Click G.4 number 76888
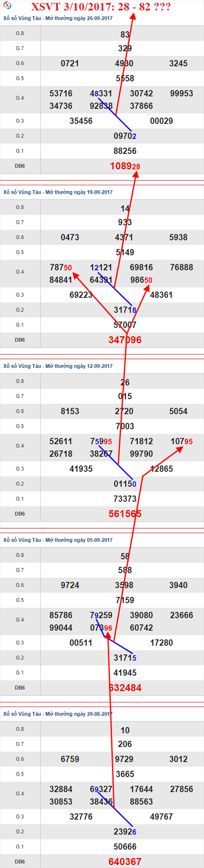 [x=181, y=267]
